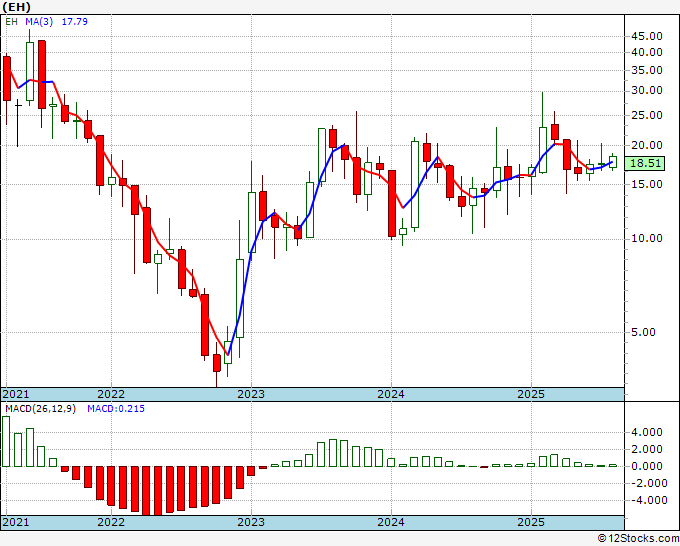Click 2022 on the MACD timeline
This screenshot has height=546, width=680.
tap(111, 522)
